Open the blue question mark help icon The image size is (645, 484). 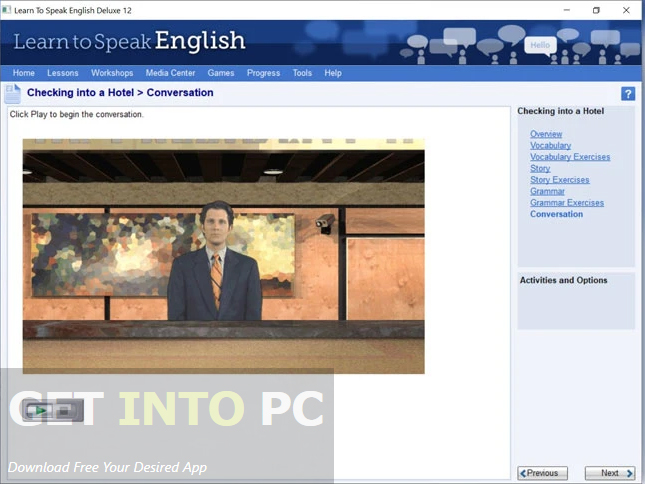coord(628,94)
